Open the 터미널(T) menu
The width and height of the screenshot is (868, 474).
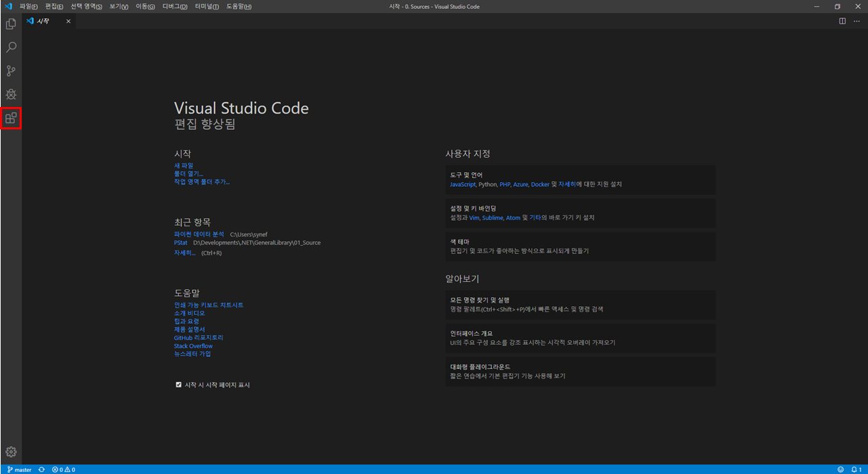pyautogui.click(x=207, y=6)
